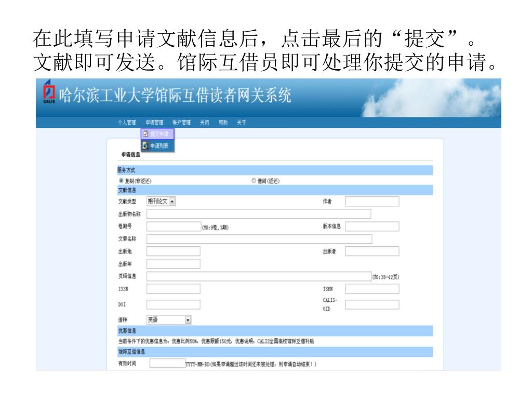Click the DOI input field
The width and height of the screenshot is (532, 399).
pyautogui.click(x=174, y=304)
